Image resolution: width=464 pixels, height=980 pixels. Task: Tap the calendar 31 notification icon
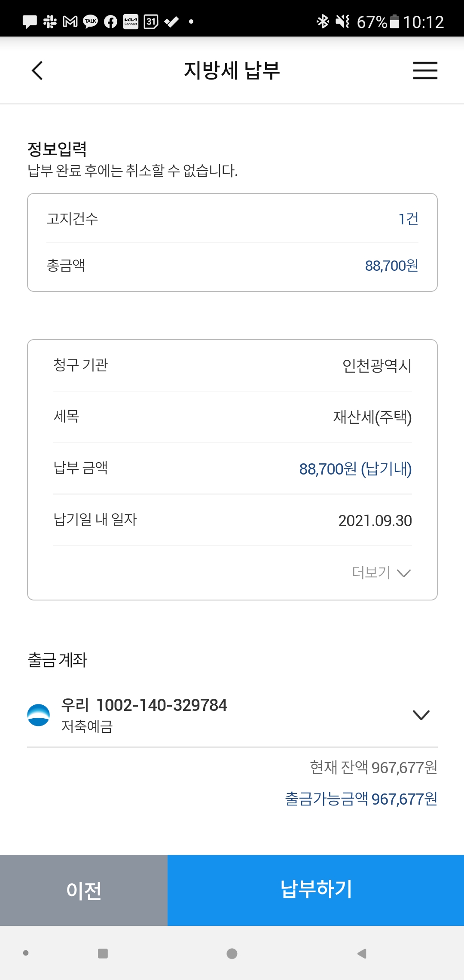(x=151, y=21)
